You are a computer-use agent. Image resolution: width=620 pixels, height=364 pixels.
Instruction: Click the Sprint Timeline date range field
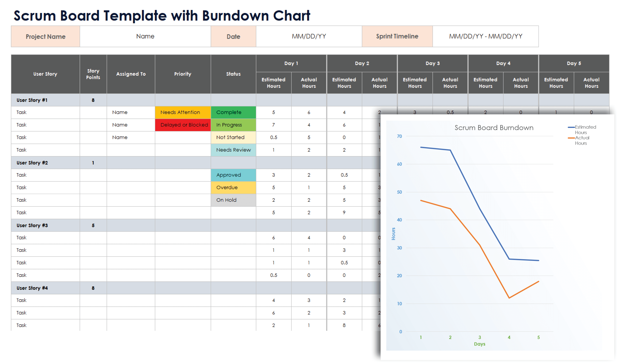[485, 36]
